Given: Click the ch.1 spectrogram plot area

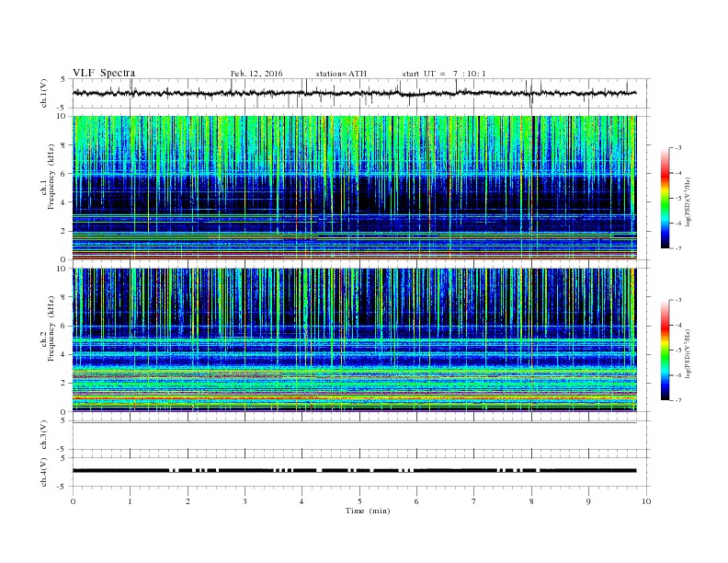Looking at the screenshot, I should tap(355, 188).
